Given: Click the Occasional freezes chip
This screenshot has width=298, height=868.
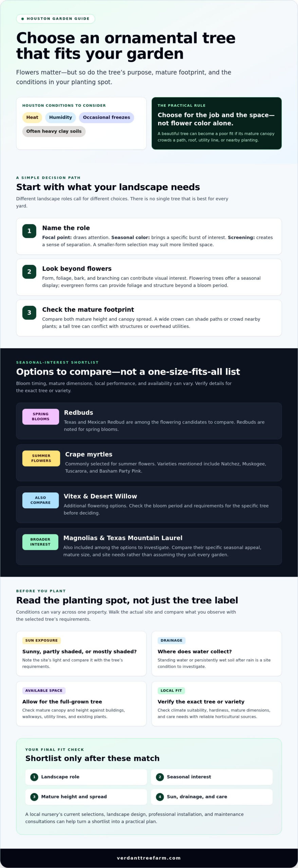Looking at the screenshot, I should [x=106, y=117].
